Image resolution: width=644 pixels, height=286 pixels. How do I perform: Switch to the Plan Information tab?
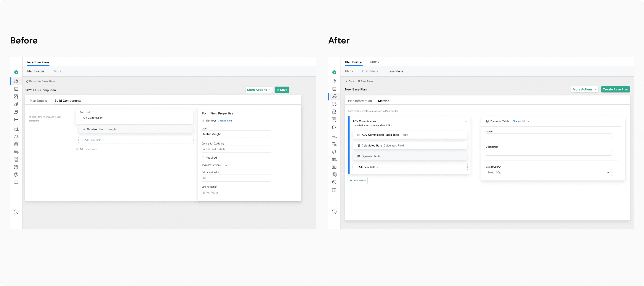coord(360,101)
